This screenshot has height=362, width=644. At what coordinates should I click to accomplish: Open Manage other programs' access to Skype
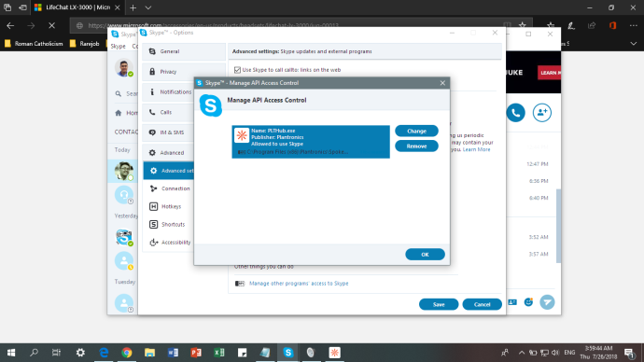[x=299, y=284]
